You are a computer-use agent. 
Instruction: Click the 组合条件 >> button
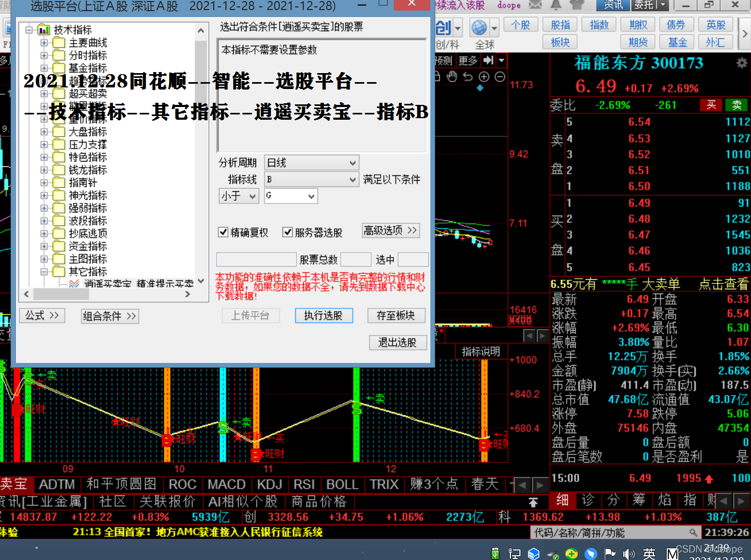(x=110, y=316)
